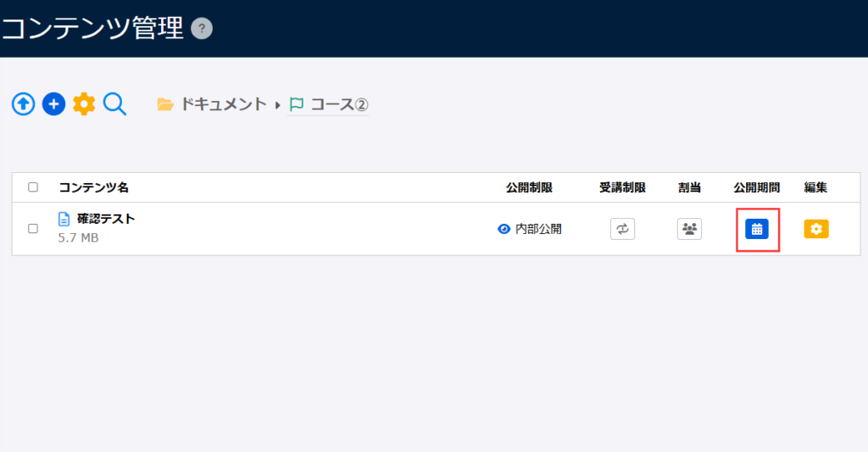Image resolution: width=868 pixels, height=452 pixels.
Task: Click the blue 公開期間 calendar button
Action: tap(757, 229)
